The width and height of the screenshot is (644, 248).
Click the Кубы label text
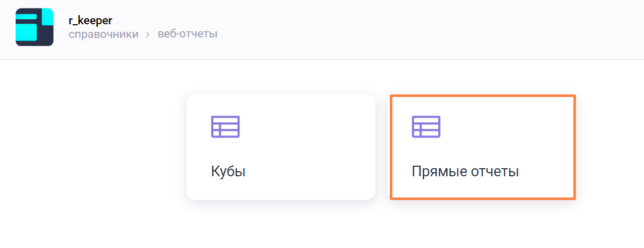point(228,172)
